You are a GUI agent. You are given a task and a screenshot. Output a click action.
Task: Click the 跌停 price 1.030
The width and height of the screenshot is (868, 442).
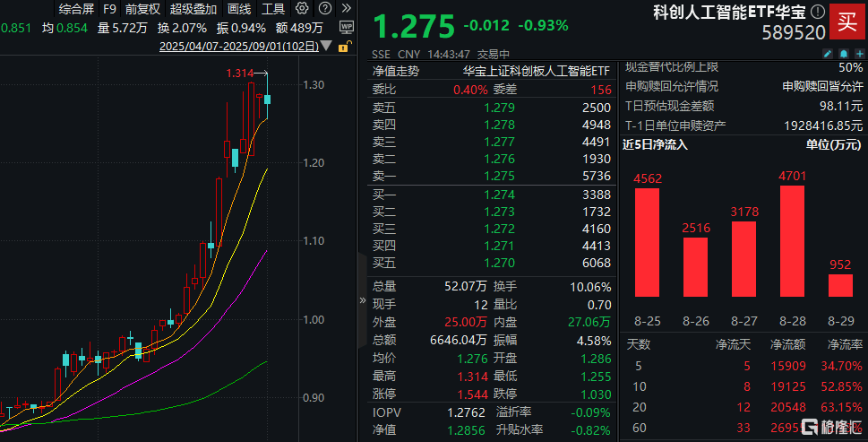597,394
